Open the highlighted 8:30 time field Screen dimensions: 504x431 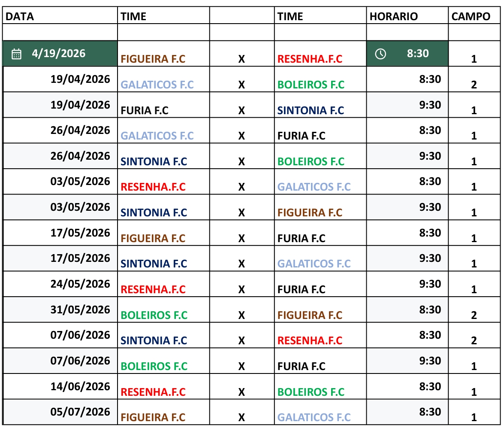coord(417,54)
